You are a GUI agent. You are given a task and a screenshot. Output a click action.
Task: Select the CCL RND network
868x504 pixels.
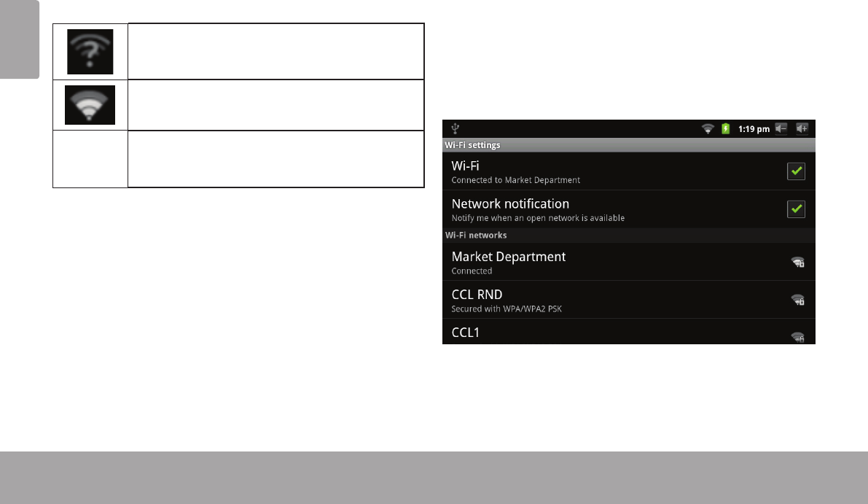[x=629, y=300]
